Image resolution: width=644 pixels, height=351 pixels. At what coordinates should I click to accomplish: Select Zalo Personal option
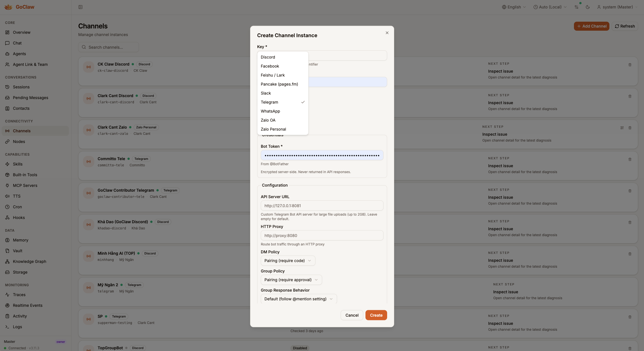coord(283,129)
